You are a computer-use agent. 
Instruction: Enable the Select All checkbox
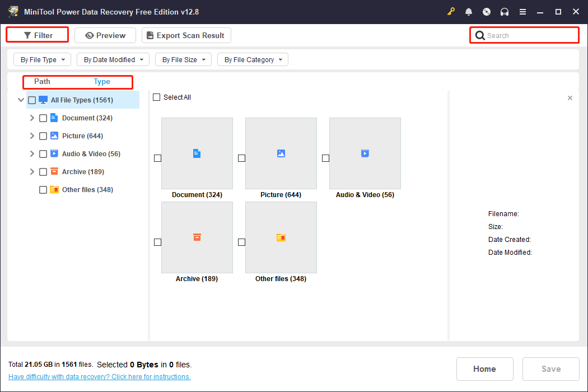point(156,97)
